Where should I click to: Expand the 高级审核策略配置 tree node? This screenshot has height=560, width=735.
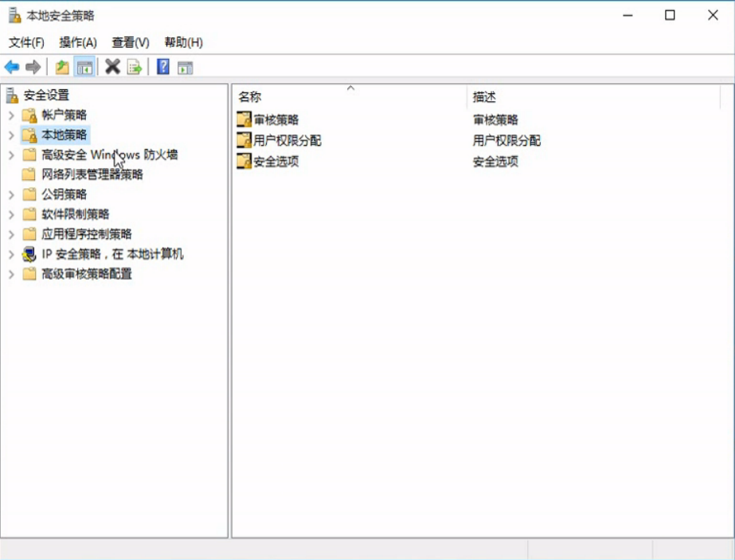click(x=11, y=274)
